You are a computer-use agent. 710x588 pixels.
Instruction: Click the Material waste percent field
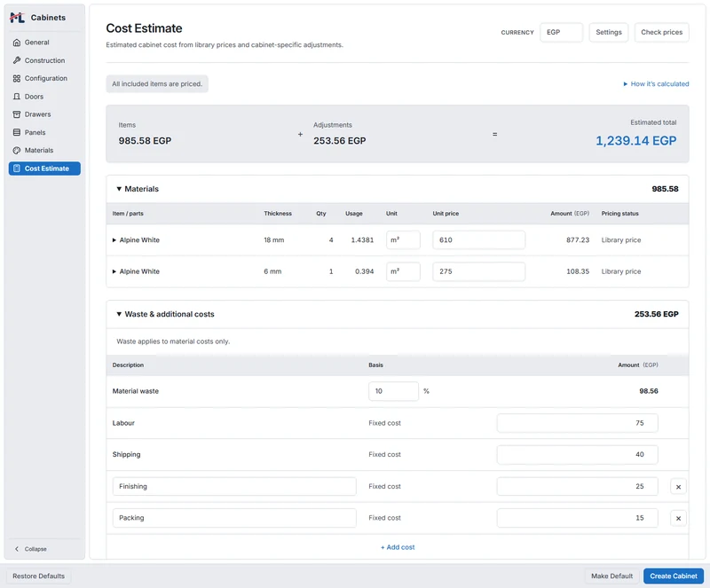click(x=393, y=391)
